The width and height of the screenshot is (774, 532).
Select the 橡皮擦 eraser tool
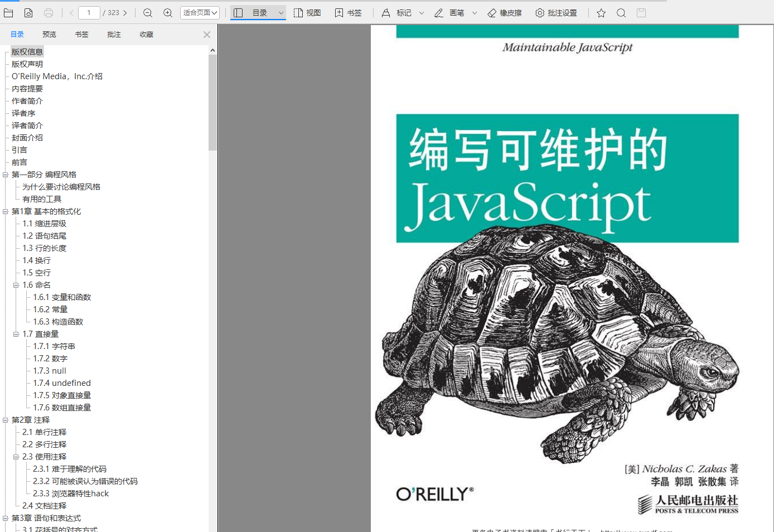pos(504,13)
